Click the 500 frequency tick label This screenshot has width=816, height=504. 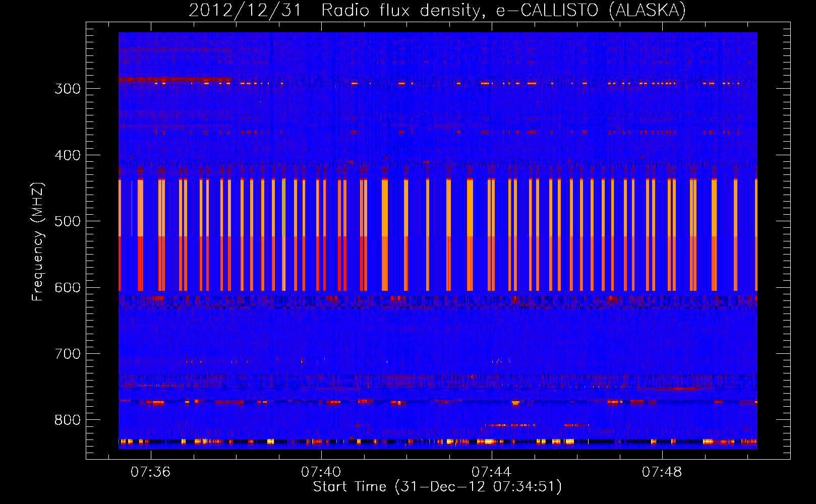click(x=68, y=221)
